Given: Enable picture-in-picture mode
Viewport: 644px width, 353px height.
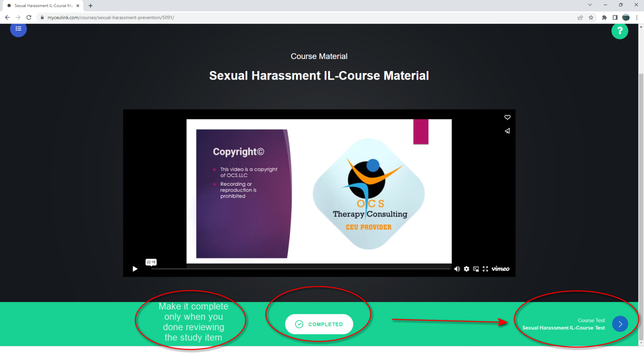Looking at the screenshot, I should click(x=476, y=269).
